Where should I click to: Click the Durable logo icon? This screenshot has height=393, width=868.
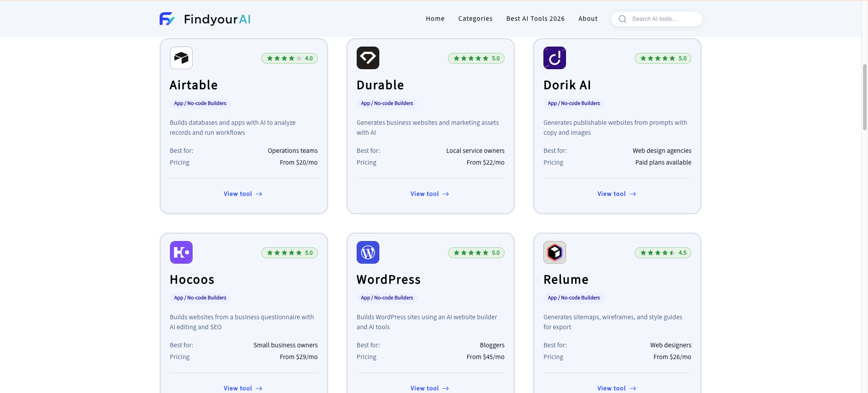(368, 58)
